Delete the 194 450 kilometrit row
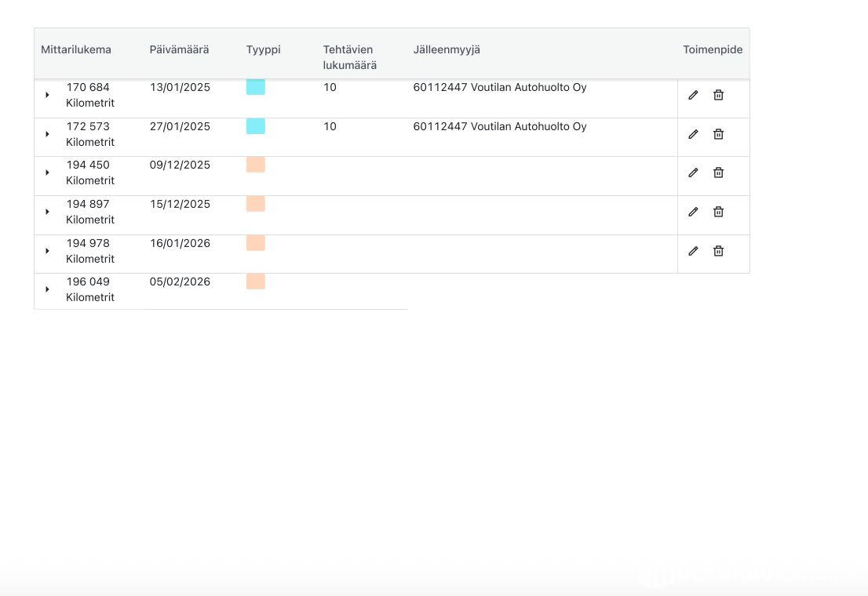 718,173
